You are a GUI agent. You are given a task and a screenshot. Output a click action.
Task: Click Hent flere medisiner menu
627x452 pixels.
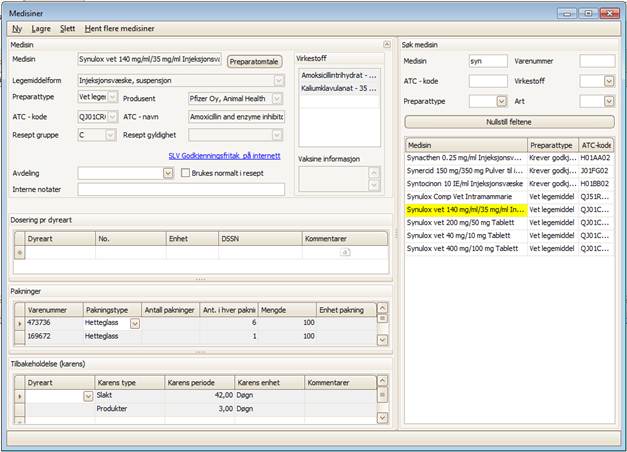pos(119,29)
